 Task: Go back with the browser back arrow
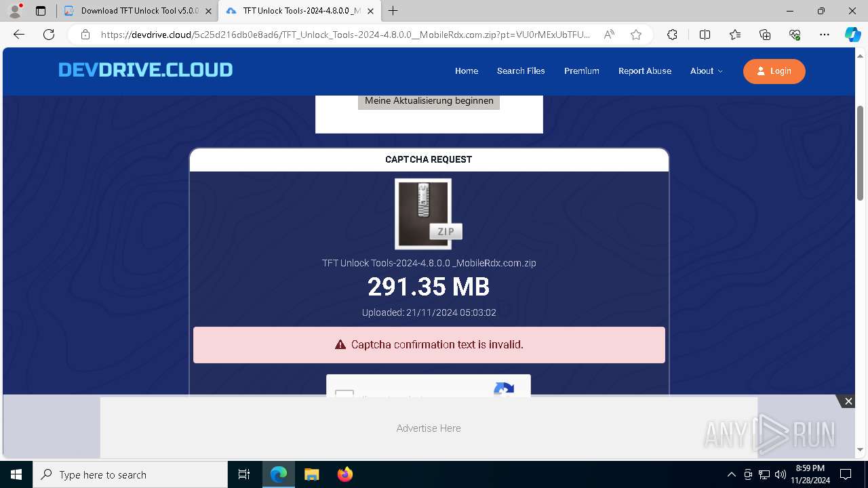point(19,35)
